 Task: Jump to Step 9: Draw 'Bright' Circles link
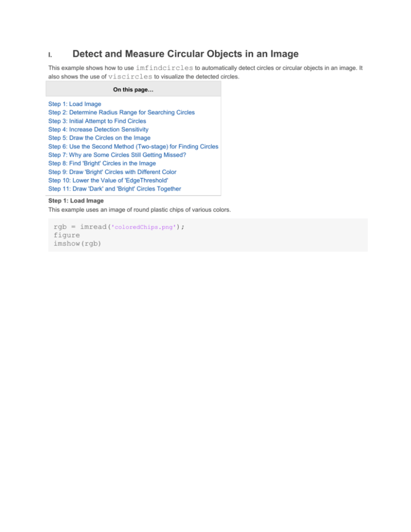point(112,172)
